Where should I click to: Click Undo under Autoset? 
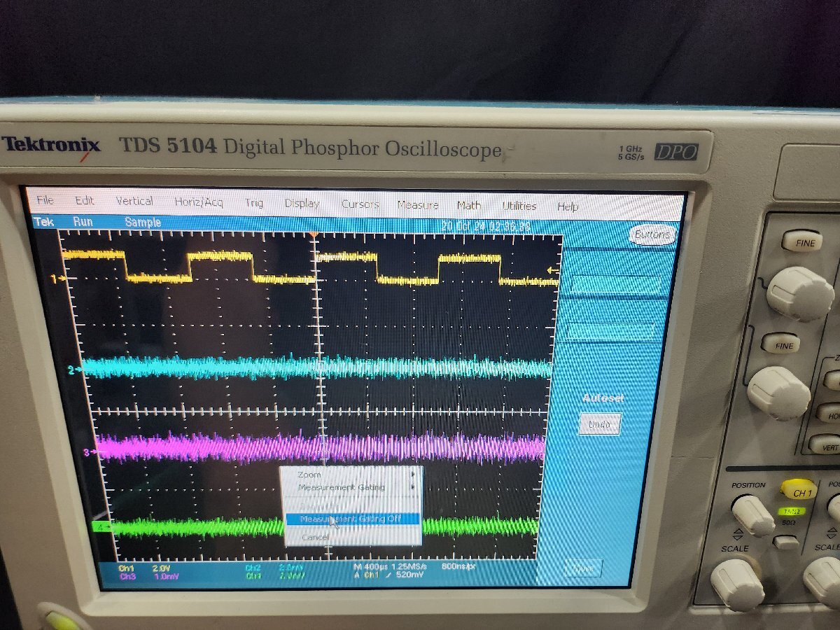(600, 423)
